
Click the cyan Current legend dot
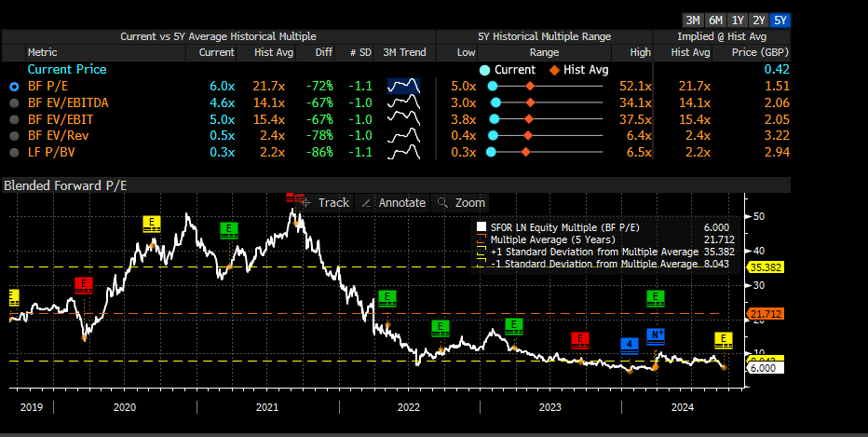coord(485,70)
